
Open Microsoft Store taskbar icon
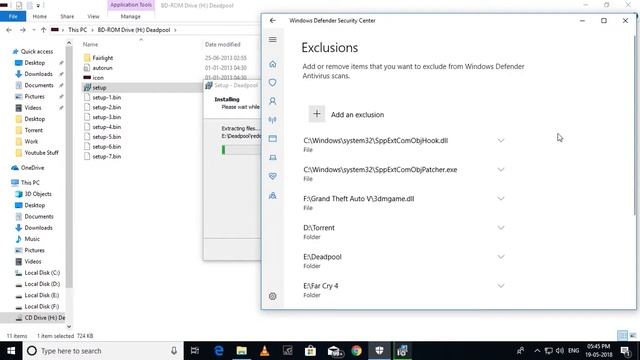pyautogui.click(x=310, y=351)
